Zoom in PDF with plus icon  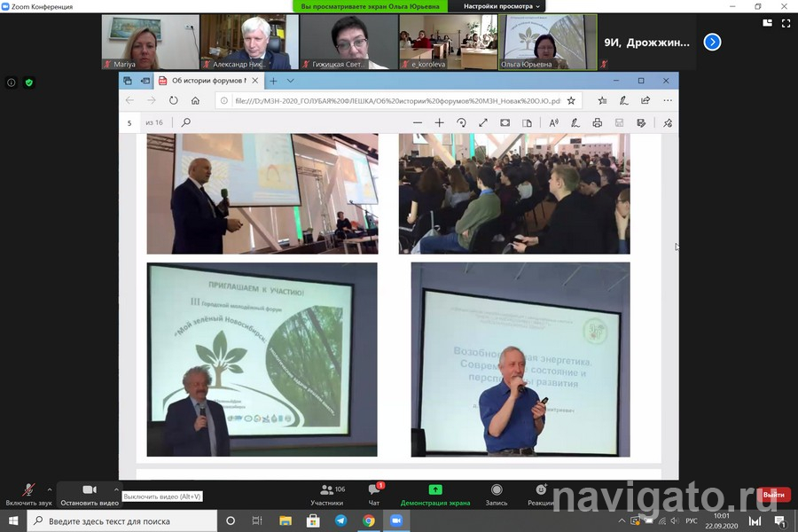pyautogui.click(x=439, y=122)
